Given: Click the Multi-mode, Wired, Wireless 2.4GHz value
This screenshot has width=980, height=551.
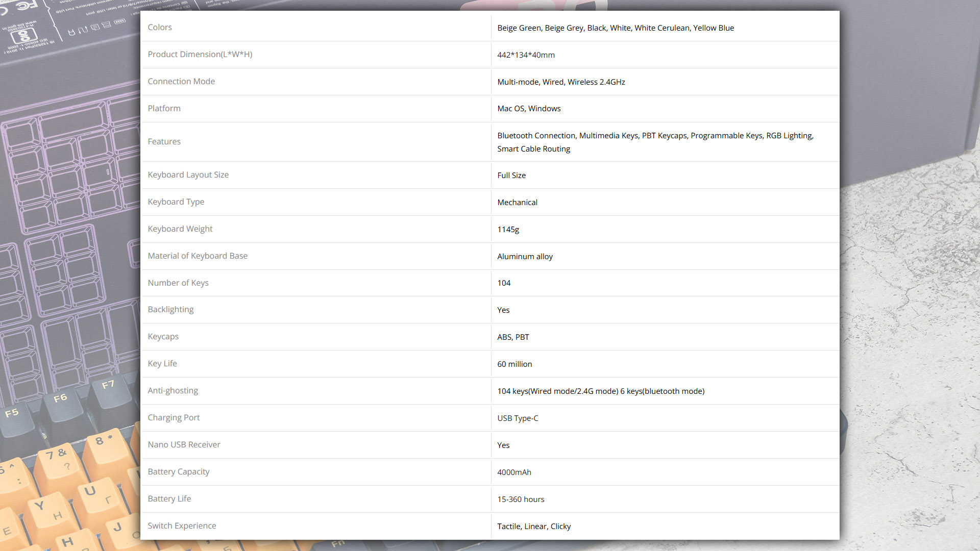Looking at the screenshot, I should click(x=561, y=82).
